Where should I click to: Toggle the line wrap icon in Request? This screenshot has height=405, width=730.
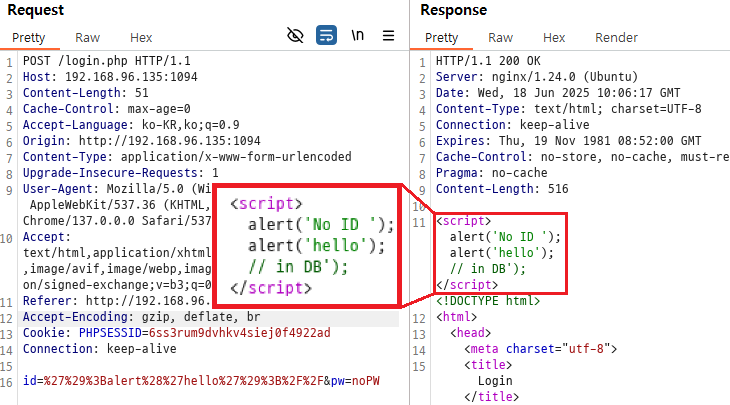click(326, 35)
